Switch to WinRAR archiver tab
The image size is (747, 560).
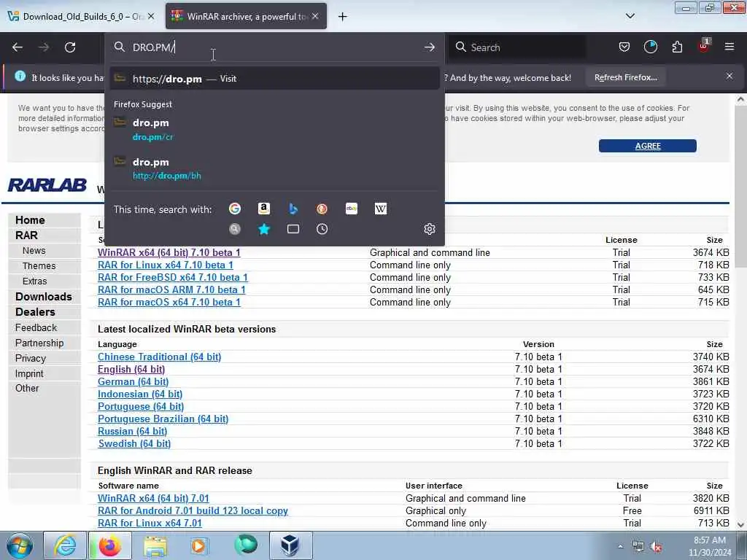click(246, 16)
